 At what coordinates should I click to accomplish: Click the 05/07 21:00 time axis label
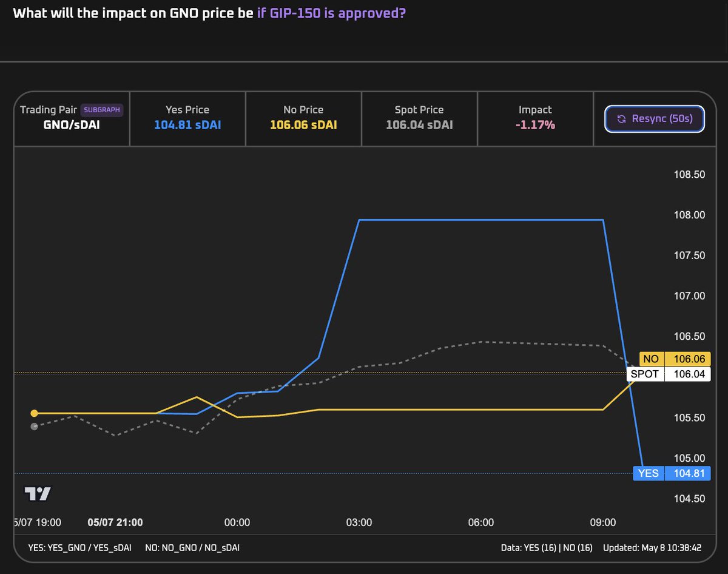115,522
